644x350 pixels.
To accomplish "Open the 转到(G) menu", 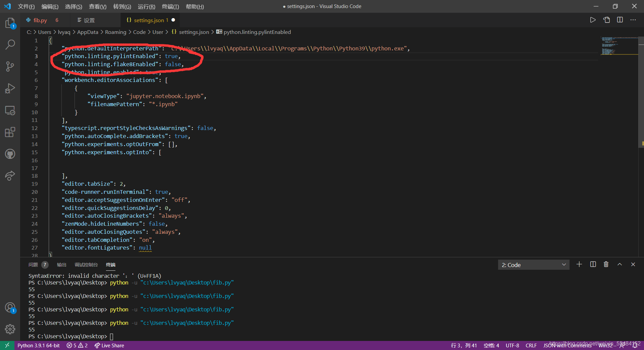I will 122,6.
